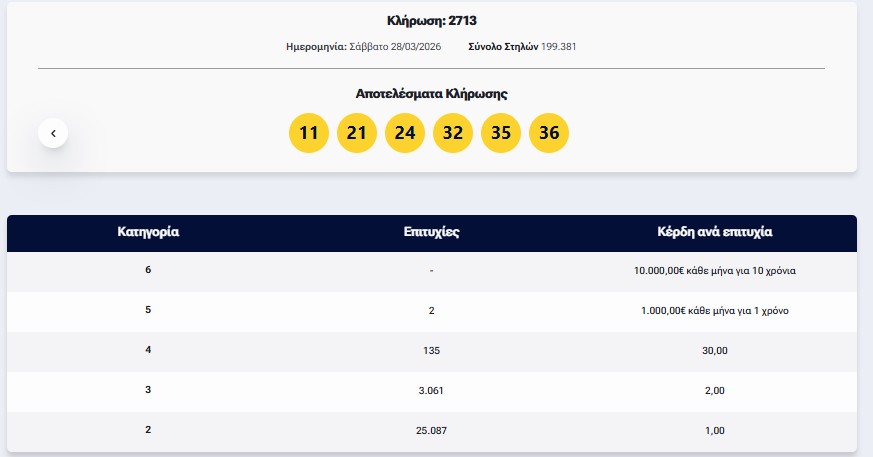Click the Κατηγορία column header
This screenshot has width=873, height=457.
pos(148,232)
